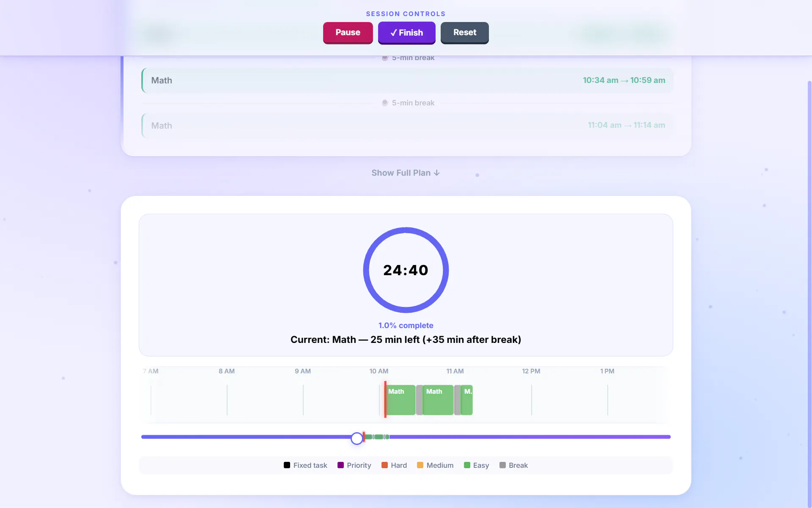Reset the session timer
Image resolution: width=812 pixels, height=508 pixels.
click(x=464, y=33)
